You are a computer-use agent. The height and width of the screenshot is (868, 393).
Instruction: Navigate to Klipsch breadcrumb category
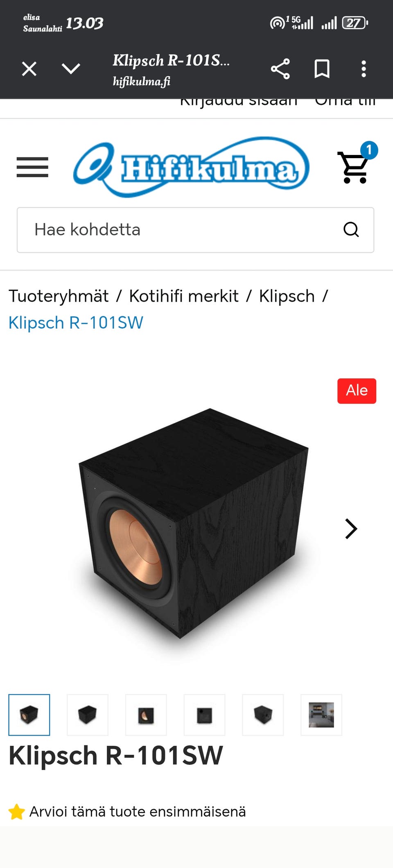[x=287, y=296]
